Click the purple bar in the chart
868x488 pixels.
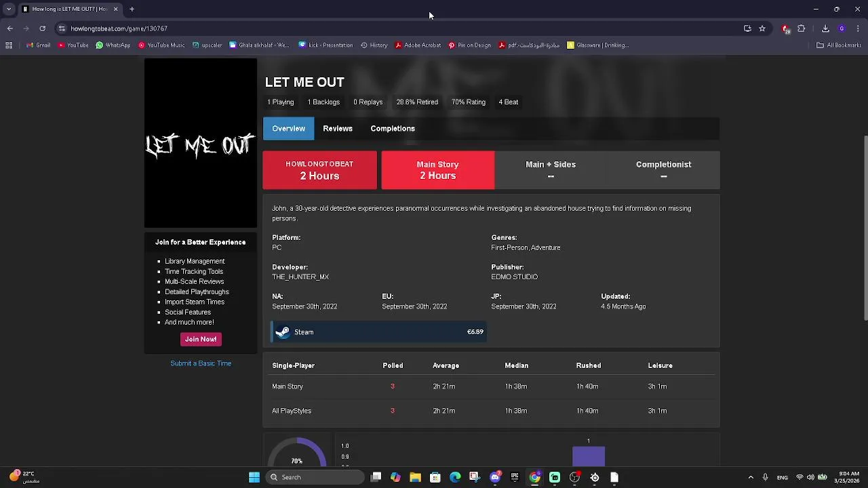tap(589, 456)
